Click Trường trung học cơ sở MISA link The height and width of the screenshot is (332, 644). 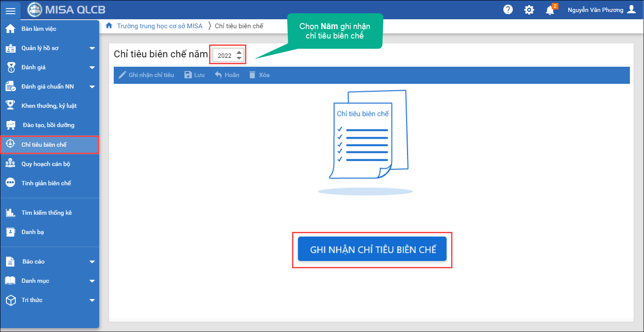coord(160,26)
